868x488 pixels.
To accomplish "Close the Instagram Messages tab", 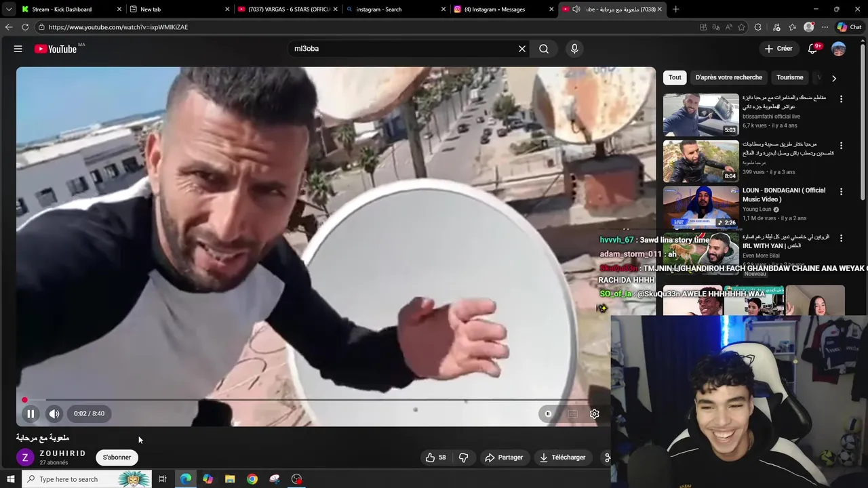I will coord(552,9).
